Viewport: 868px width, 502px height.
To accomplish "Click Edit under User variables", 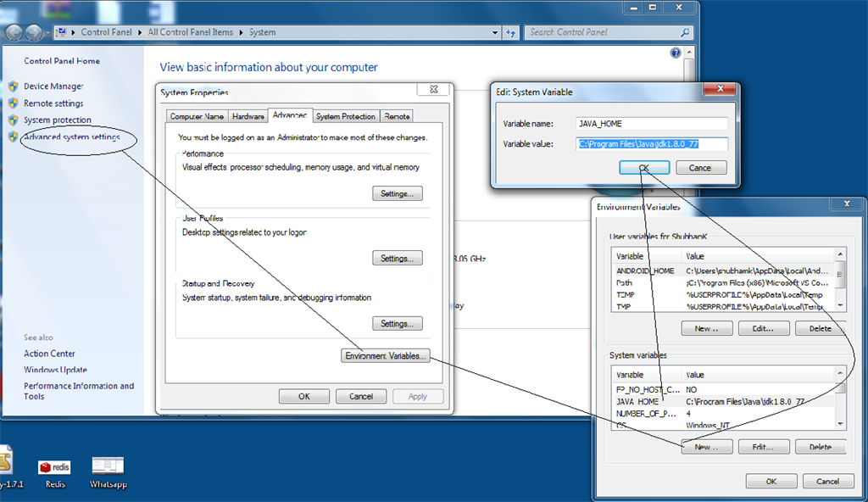I will click(764, 328).
